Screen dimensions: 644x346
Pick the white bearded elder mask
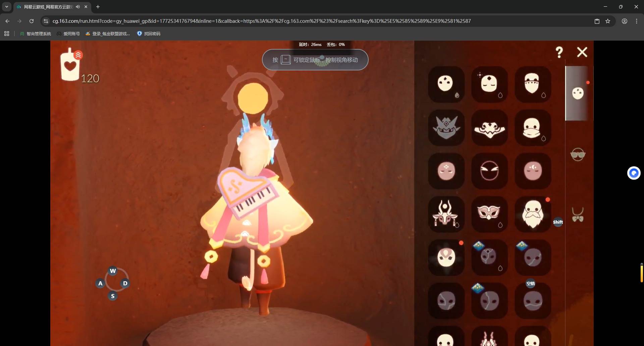(533, 214)
